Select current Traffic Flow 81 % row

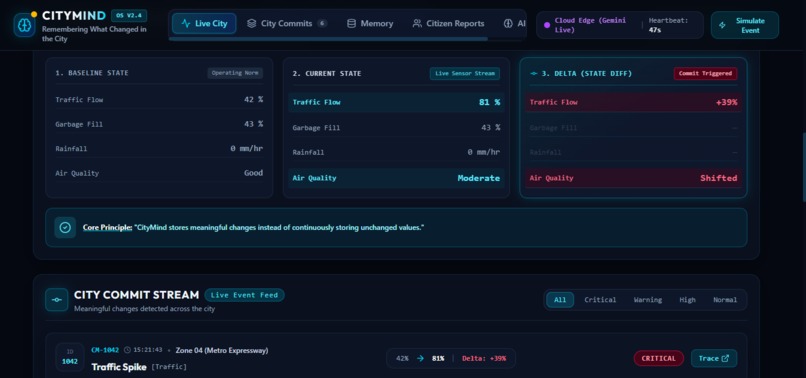click(x=396, y=102)
